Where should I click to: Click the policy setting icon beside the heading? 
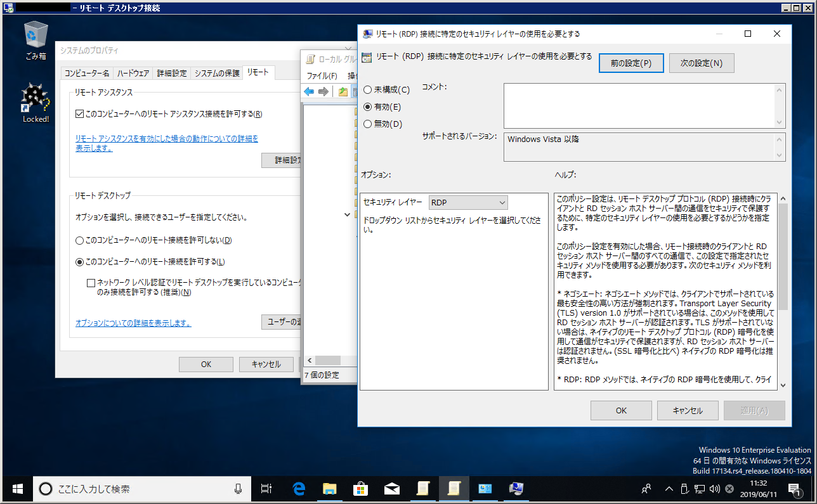pos(366,58)
